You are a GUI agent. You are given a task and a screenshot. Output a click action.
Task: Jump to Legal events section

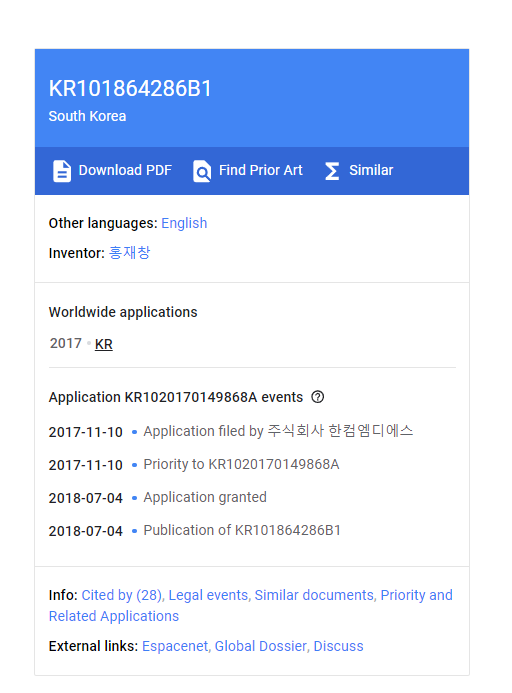208,595
